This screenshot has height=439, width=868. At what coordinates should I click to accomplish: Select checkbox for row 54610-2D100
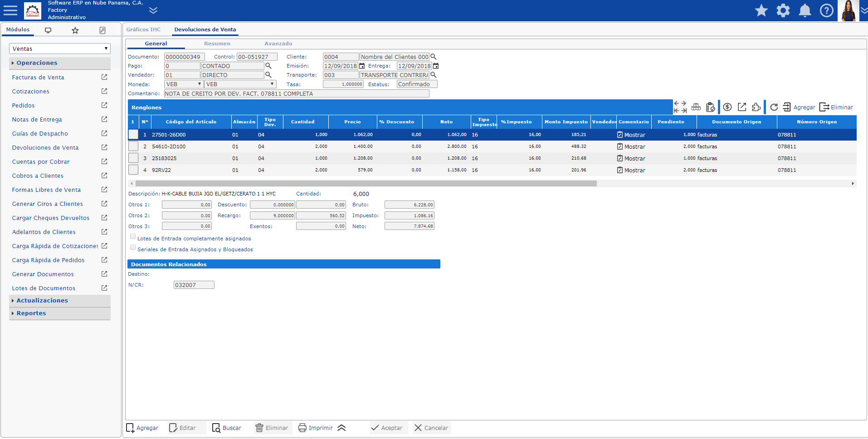[x=133, y=146]
